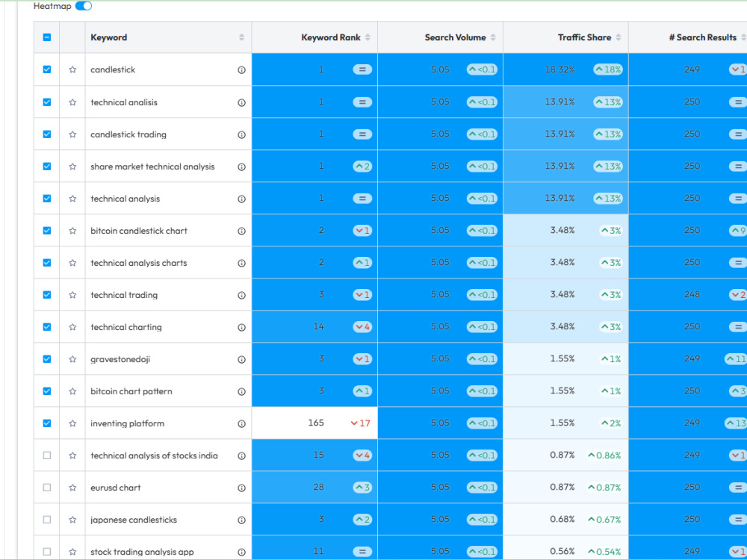The height and width of the screenshot is (560, 747).
Task: Check the eurusd chart row checkbox
Action: (46, 488)
